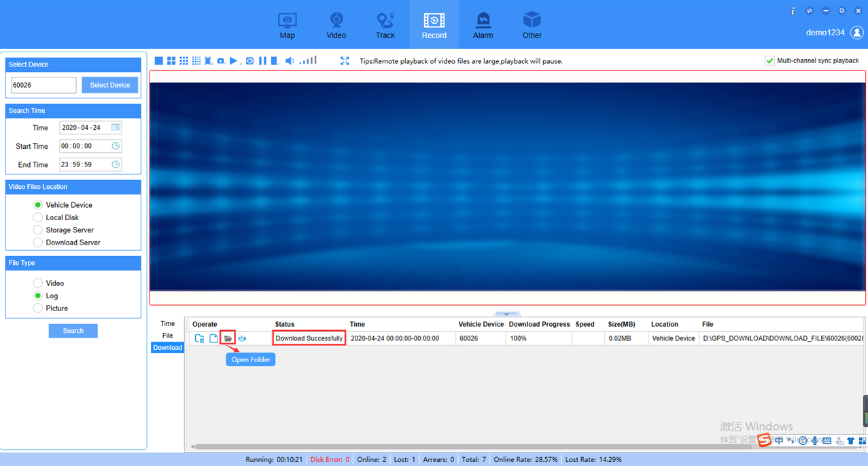Click the Disk Error: 0 status text
The width and height of the screenshot is (868, 466).
pyautogui.click(x=330, y=460)
